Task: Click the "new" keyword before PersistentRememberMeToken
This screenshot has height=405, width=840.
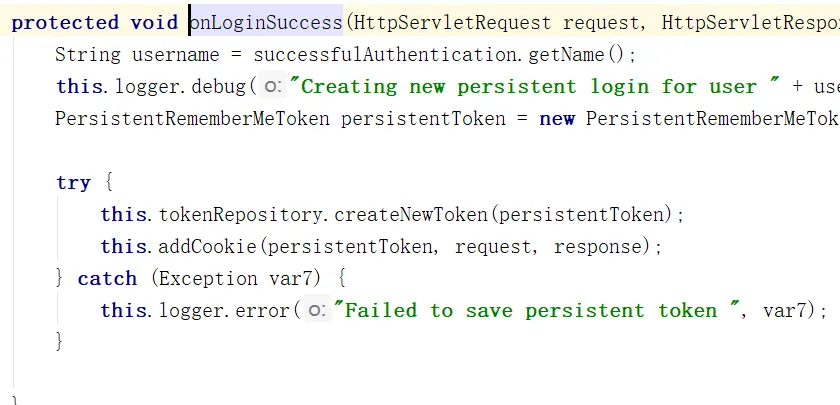Action: click(x=557, y=119)
